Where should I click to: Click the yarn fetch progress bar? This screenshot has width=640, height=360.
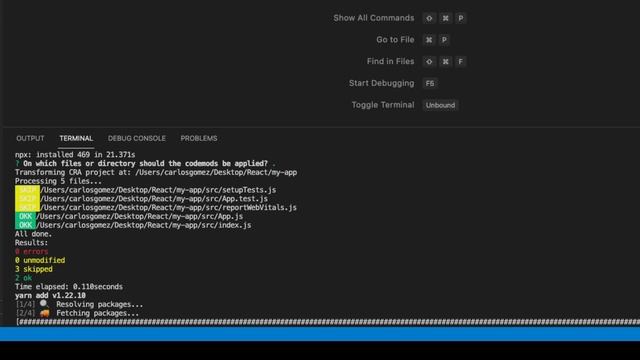328,322
